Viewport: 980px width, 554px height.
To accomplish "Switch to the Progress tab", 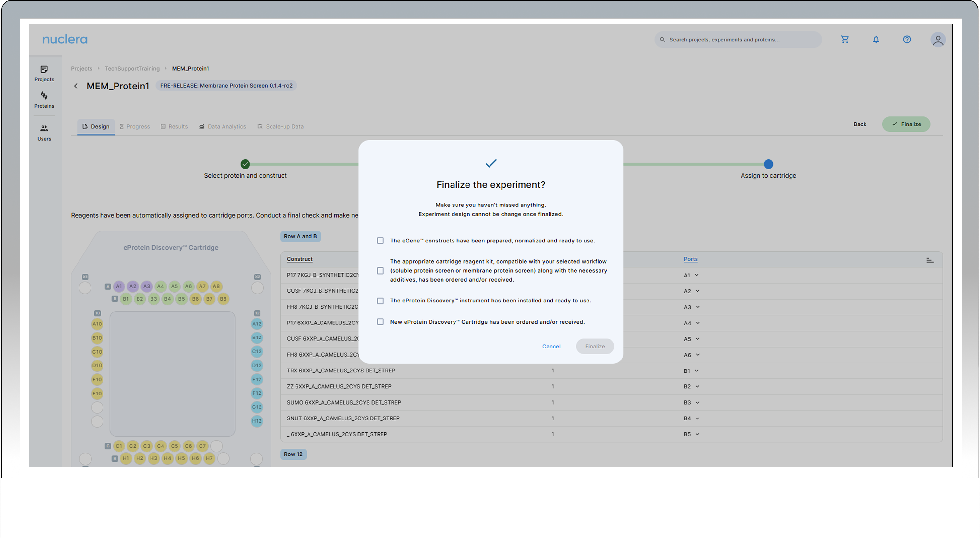I will coord(135,126).
